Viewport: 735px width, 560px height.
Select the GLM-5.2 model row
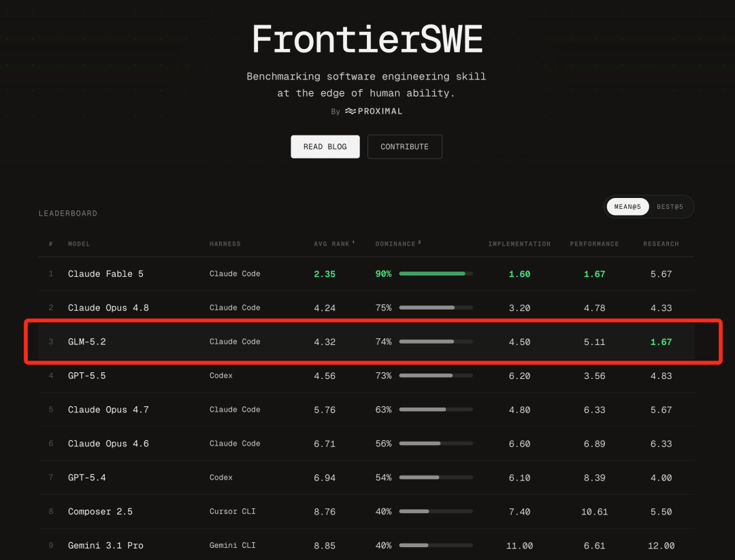[366, 342]
